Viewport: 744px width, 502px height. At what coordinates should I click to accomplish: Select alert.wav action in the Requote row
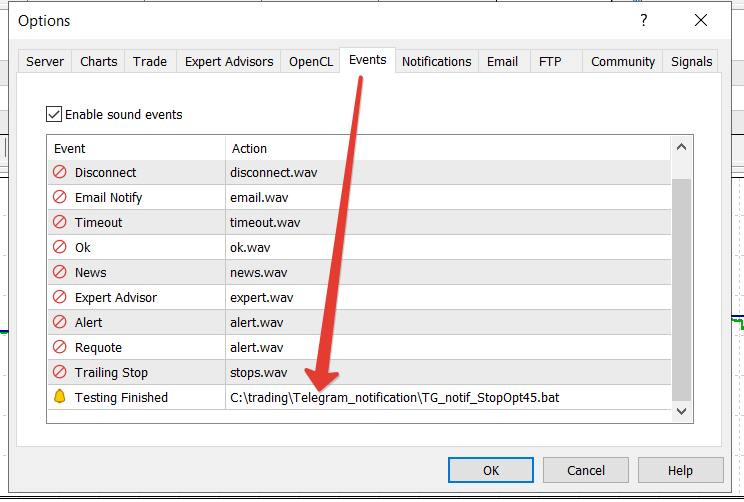point(448,347)
